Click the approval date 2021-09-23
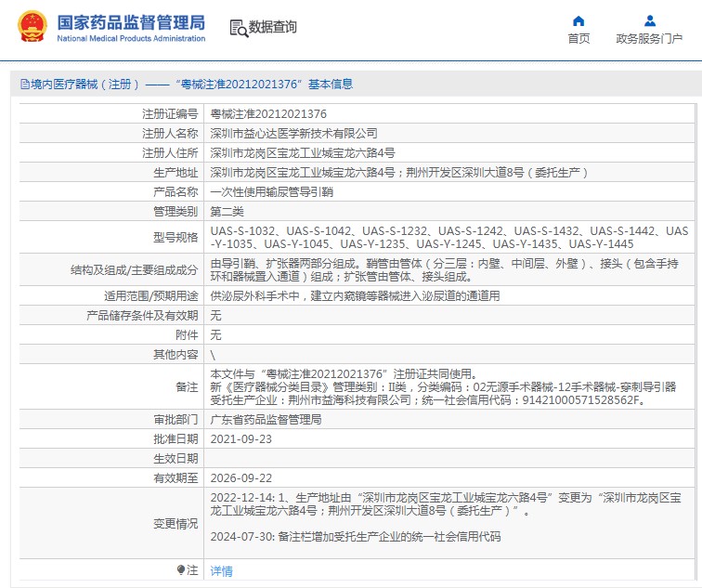 241,438
